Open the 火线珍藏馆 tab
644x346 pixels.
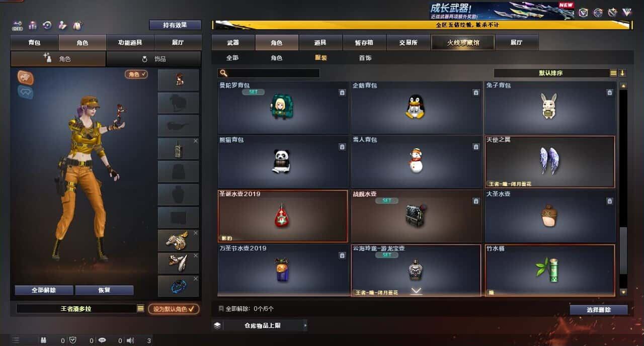pos(463,43)
